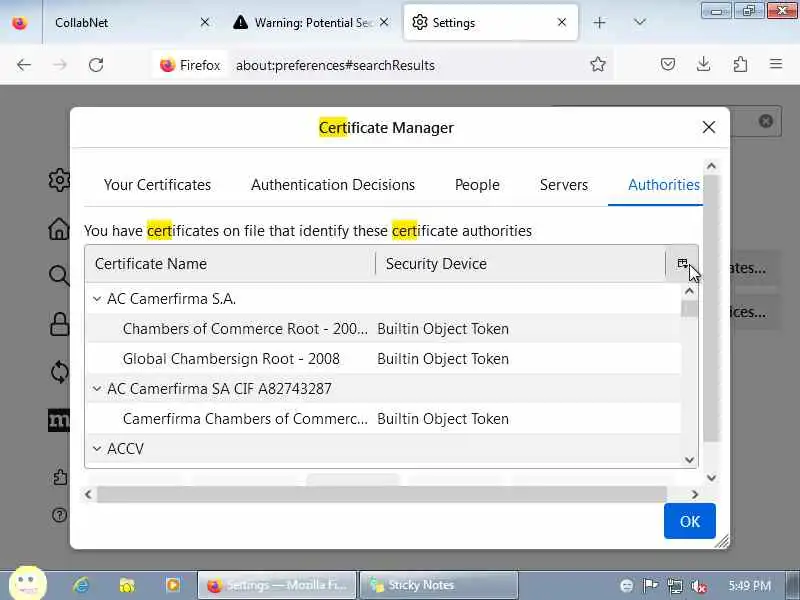
Task: Reload the page with the refresh icon
Action: tap(96, 65)
